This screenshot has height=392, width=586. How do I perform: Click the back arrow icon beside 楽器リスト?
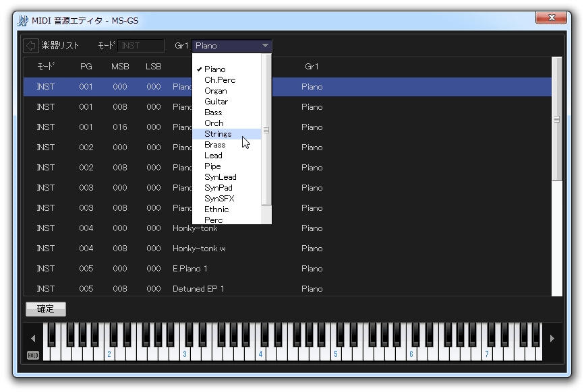click(x=30, y=46)
